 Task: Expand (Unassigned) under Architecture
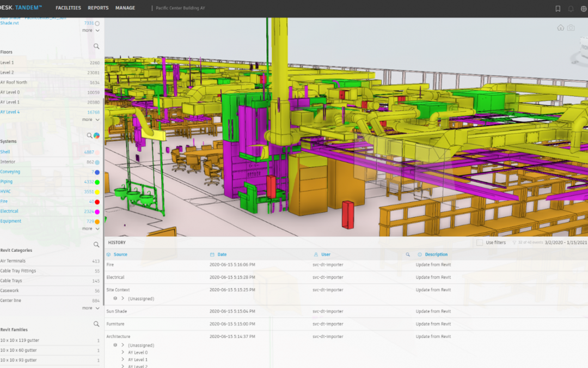[x=122, y=345]
